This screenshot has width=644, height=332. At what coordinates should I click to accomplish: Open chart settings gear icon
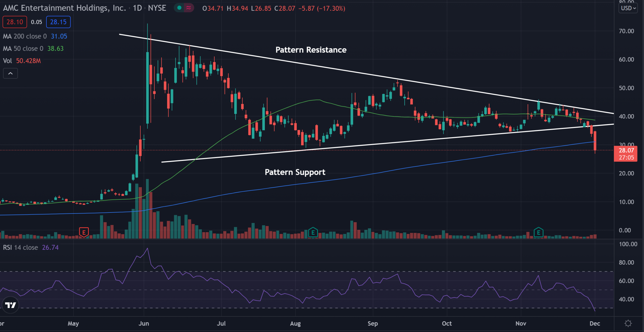pyautogui.click(x=628, y=323)
